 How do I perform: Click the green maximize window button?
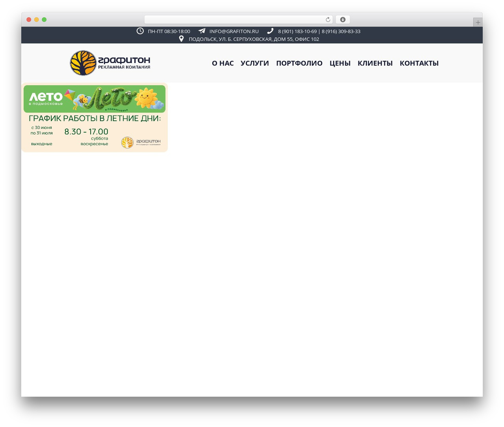coord(44,20)
